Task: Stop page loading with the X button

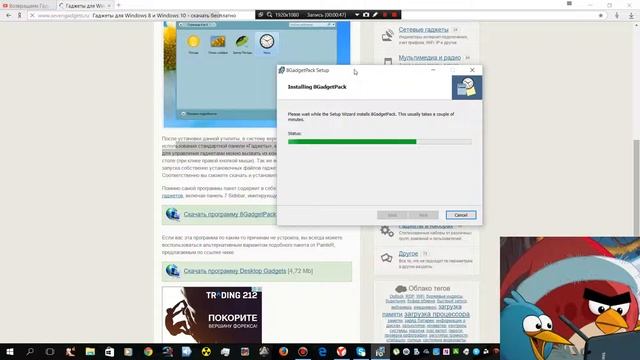Action: (x=32, y=16)
